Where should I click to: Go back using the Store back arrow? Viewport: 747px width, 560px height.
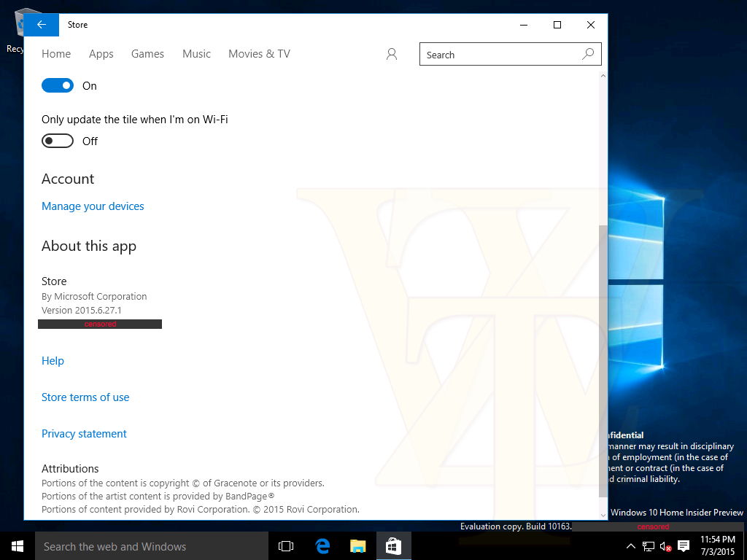coord(42,25)
